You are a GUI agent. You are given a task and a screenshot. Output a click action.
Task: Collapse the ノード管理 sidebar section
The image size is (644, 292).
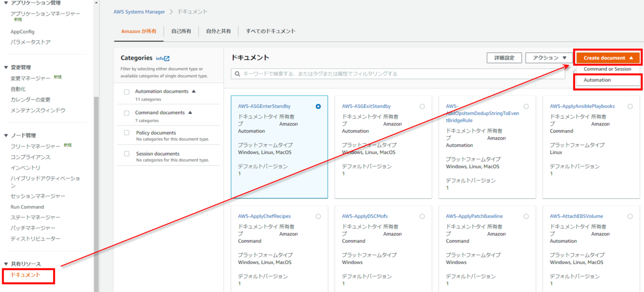pos(6,136)
